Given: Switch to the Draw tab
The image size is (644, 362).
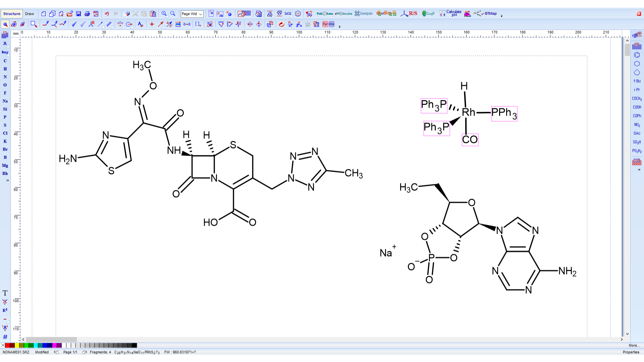Looking at the screenshot, I should pos(30,14).
